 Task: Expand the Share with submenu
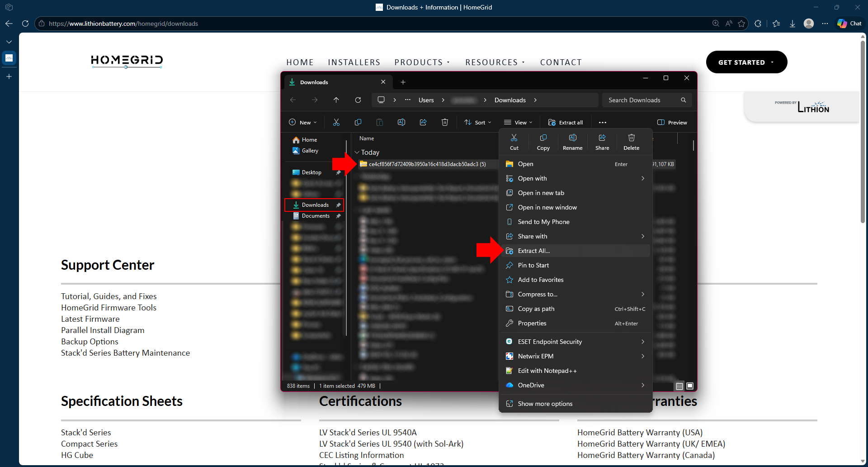643,236
